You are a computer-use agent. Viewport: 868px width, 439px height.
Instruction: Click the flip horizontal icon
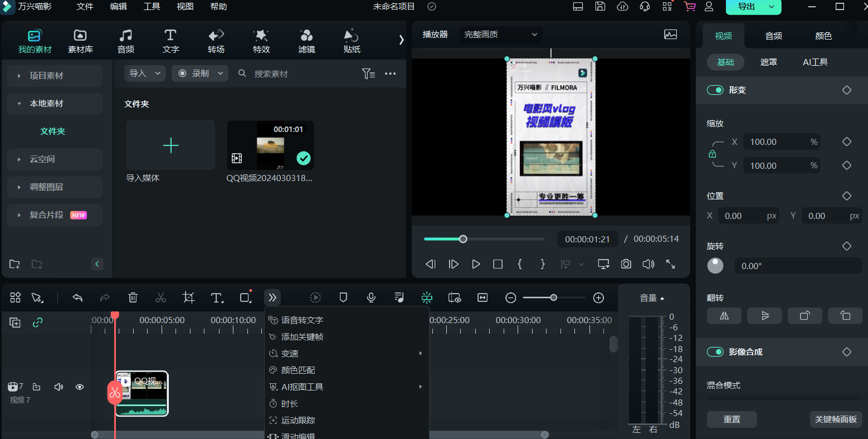click(724, 316)
